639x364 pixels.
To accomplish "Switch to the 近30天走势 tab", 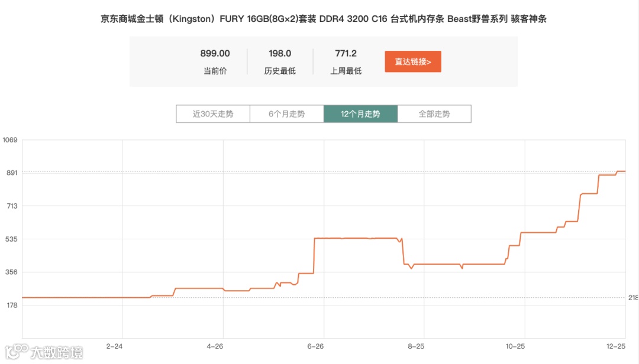I will tap(213, 114).
